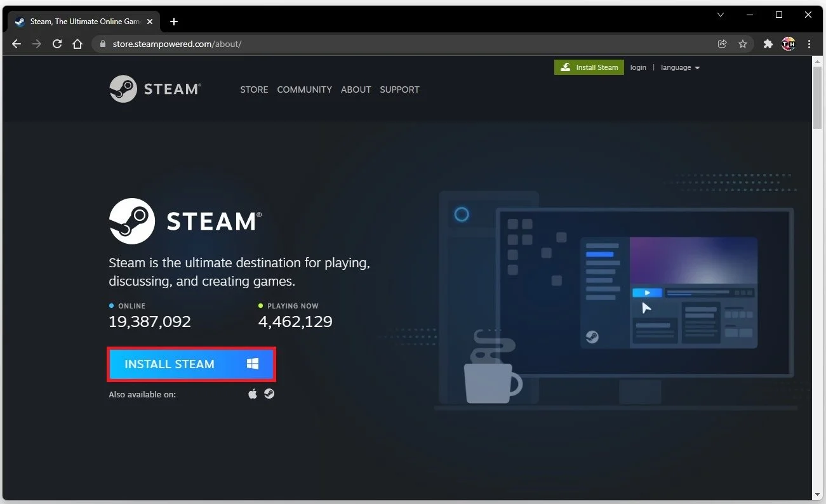Open a new browser tab
This screenshot has height=504, width=826.
[x=174, y=22]
